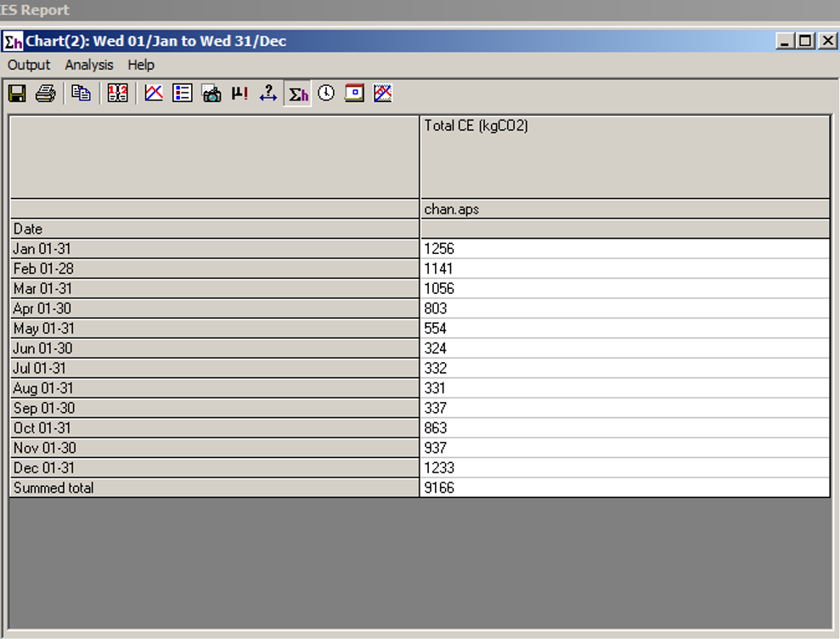Click the list table view icon
Viewport: 840px width, 639px height.
click(182, 93)
